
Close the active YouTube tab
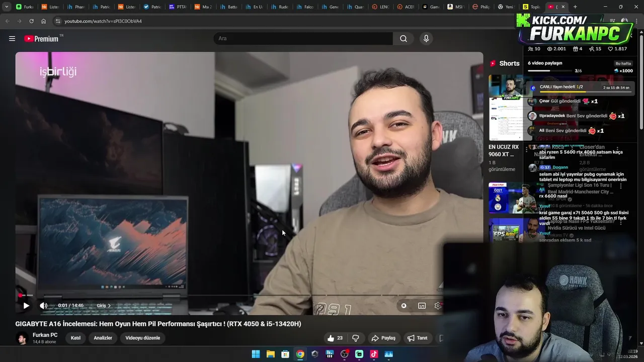[563, 7]
